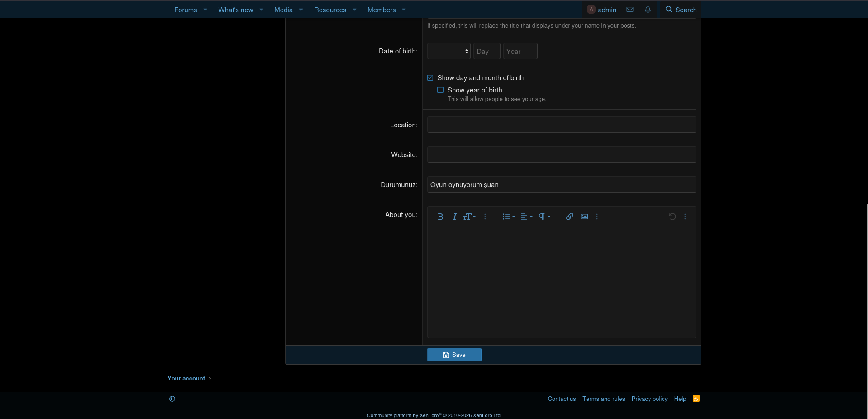Toggle Show day and month of birth
The image size is (868, 419).
pos(430,78)
